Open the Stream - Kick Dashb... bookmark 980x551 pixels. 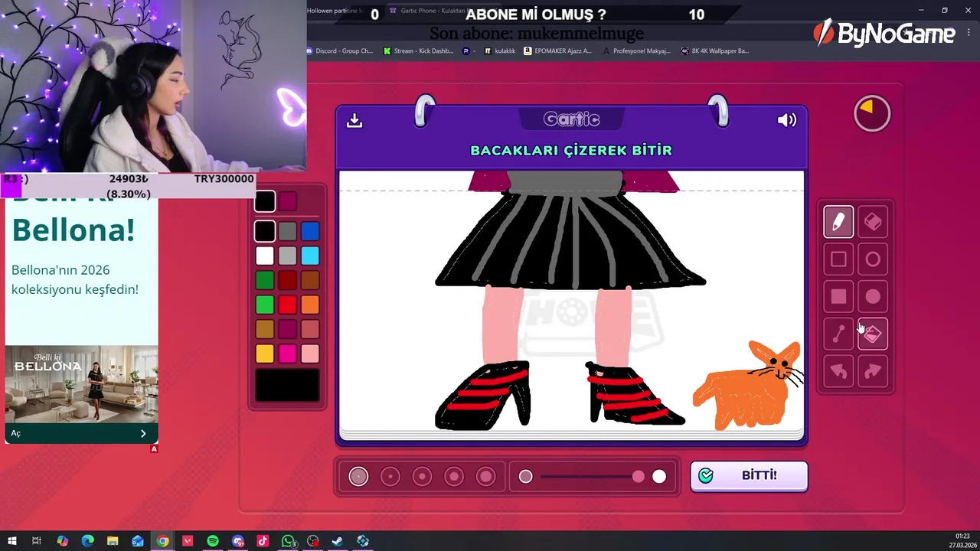pyautogui.click(x=418, y=51)
